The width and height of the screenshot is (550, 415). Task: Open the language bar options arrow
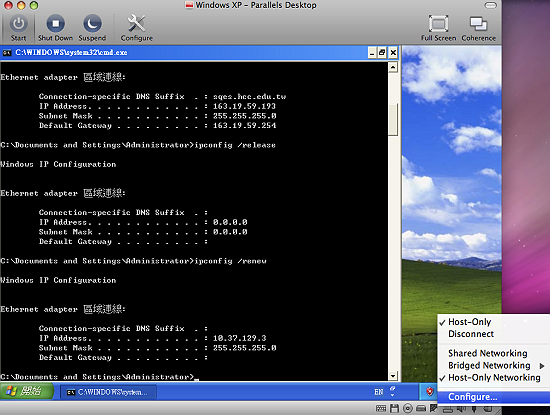(393, 395)
